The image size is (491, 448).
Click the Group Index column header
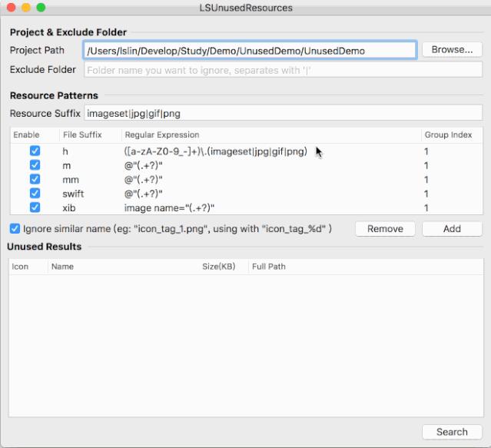pos(448,135)
